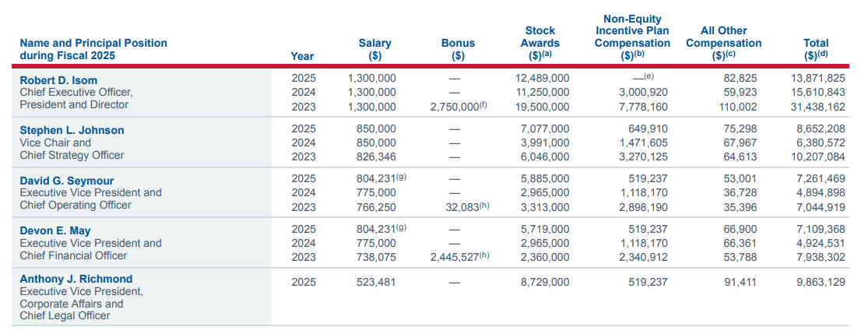Select the All Other Compensation header
The width and height of the screenshot is (868, 334).
[x=724, y=43]
